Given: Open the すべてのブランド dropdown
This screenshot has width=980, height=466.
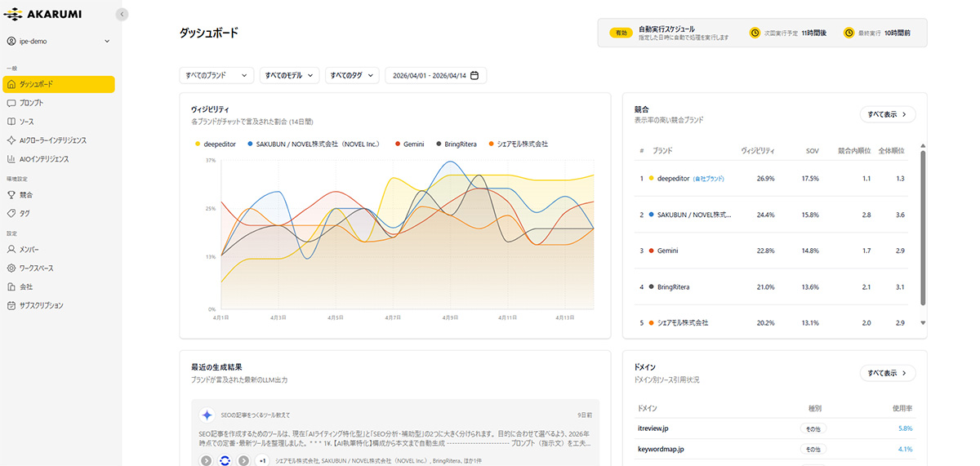Looking at the screenshot, I should click(216, 75).
